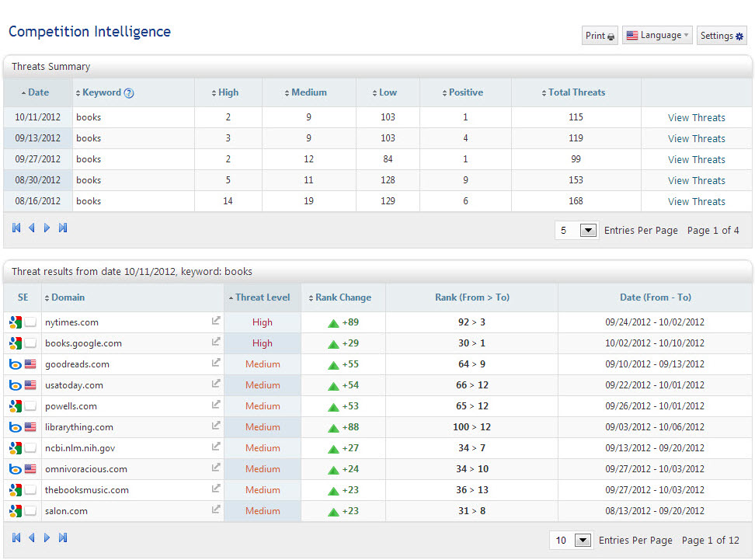The width and height of the screenshot is (755, 560).
Task: Click Bing search engine icon for librarything.com
Action: pyautogui.click(x=16, y=426)
